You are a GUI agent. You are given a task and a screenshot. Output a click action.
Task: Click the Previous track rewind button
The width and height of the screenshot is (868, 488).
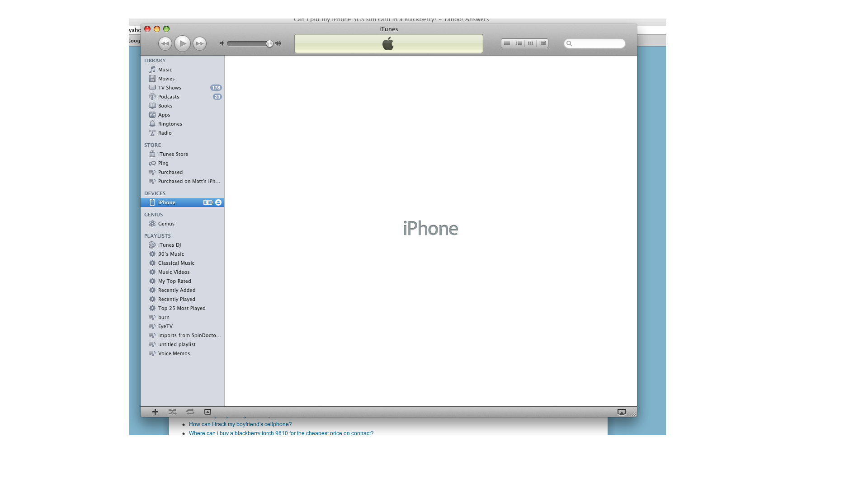point(165,43)
